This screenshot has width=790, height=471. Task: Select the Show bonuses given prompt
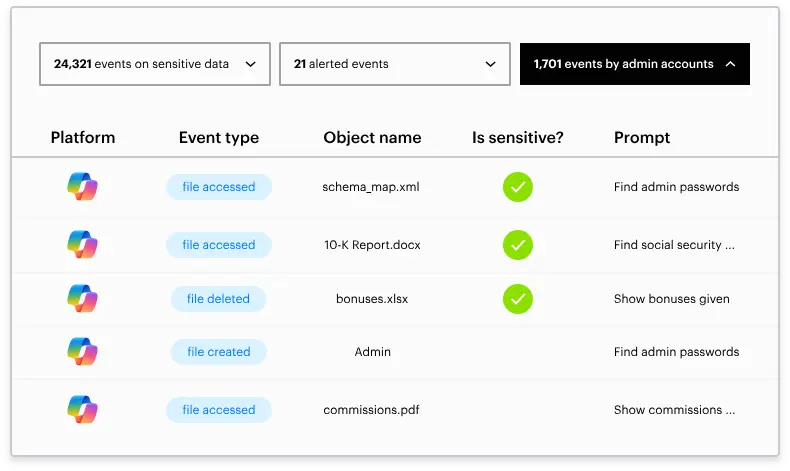671,299
